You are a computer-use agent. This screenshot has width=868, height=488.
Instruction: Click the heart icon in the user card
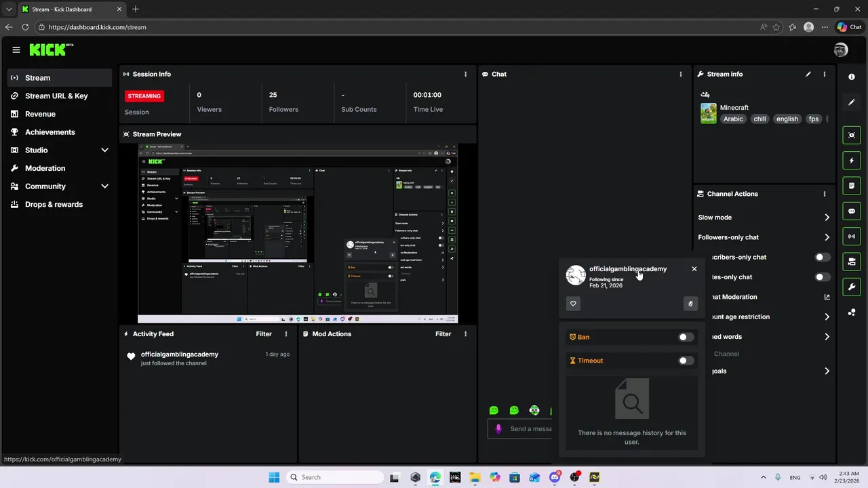click(573, 304)
